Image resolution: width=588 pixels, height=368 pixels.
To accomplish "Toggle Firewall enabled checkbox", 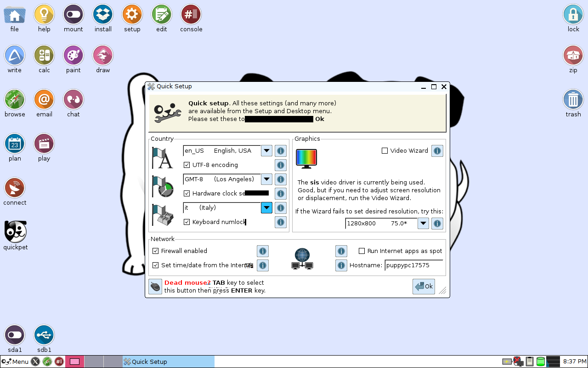I will tap(155, 251).
